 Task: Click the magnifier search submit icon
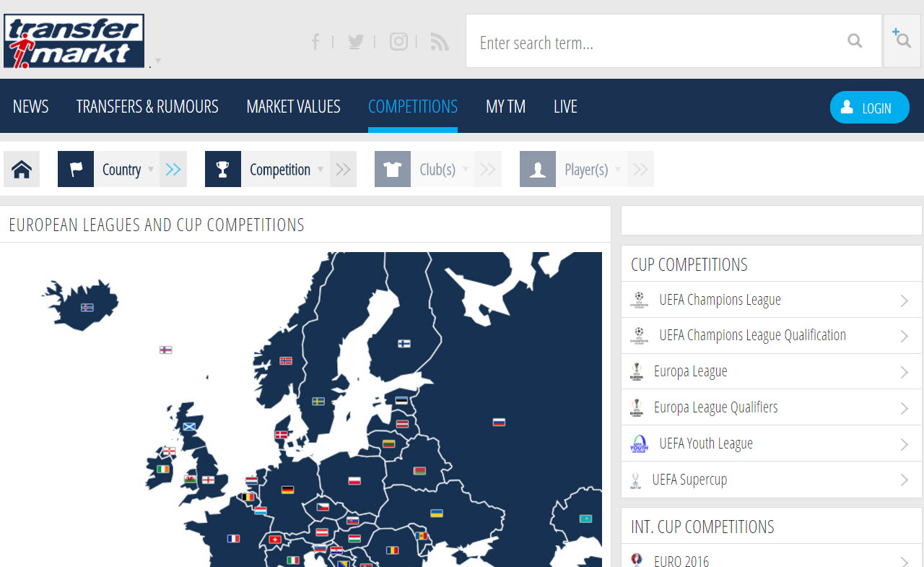[x=855, y=41]
